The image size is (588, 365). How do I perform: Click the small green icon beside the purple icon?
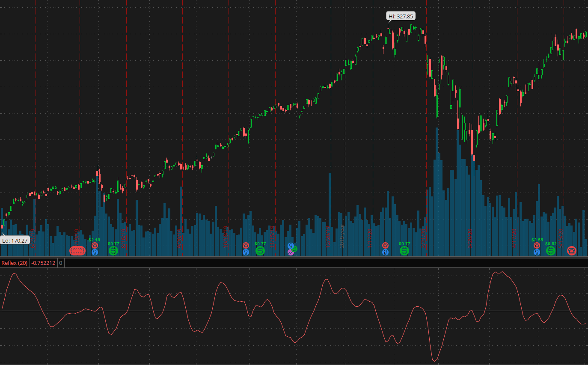click(x=294, y=249)
